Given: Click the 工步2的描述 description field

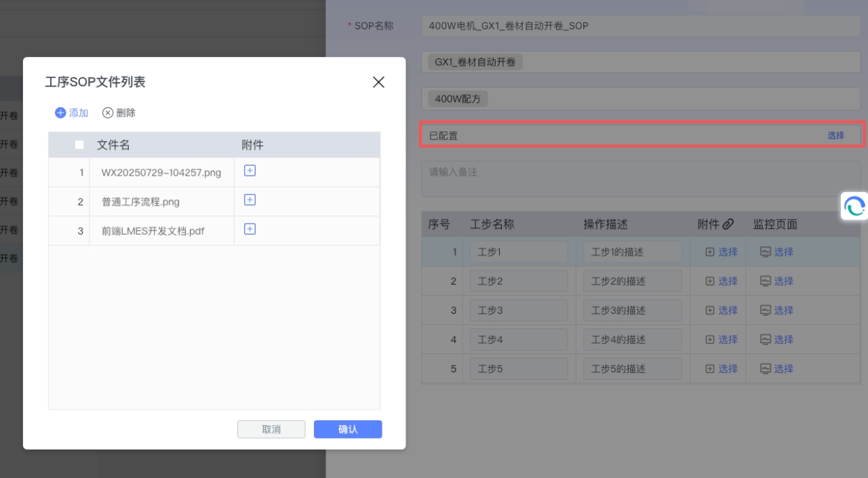Looking at the screenshot, I should [x=632, y=281].
